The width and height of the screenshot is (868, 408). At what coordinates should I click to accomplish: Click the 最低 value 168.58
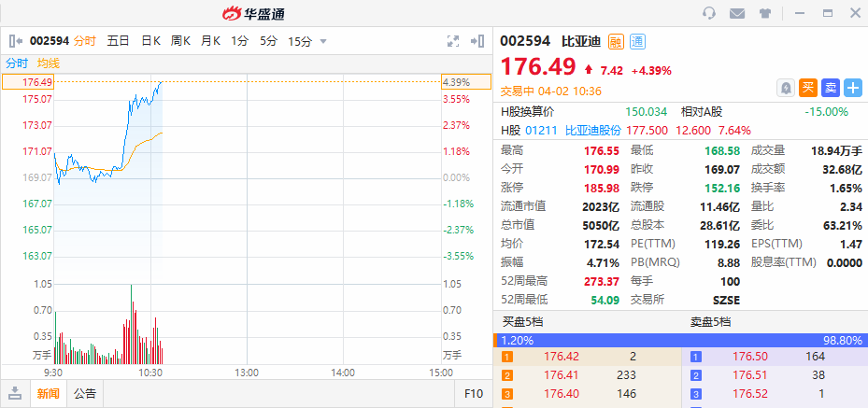[722, 150]
